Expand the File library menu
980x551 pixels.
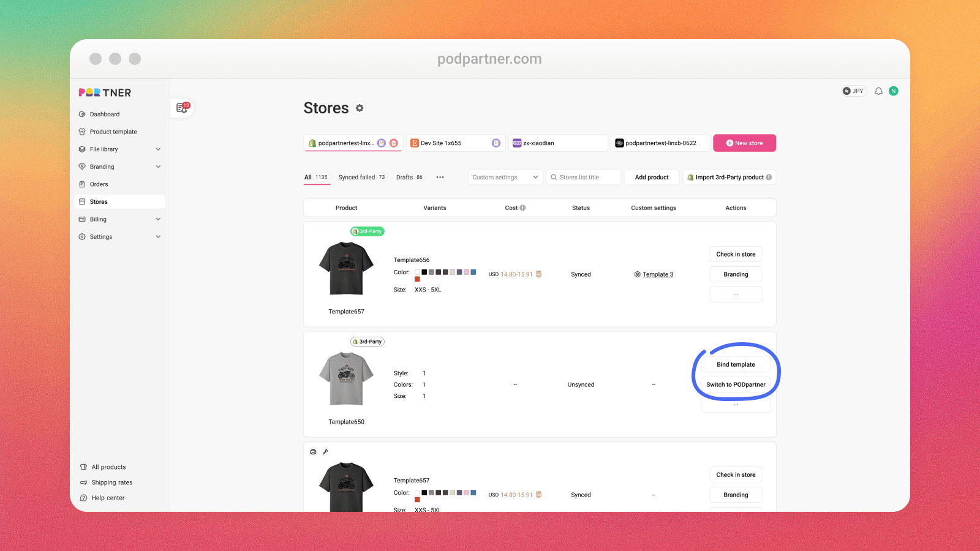[x=120, y=149]
